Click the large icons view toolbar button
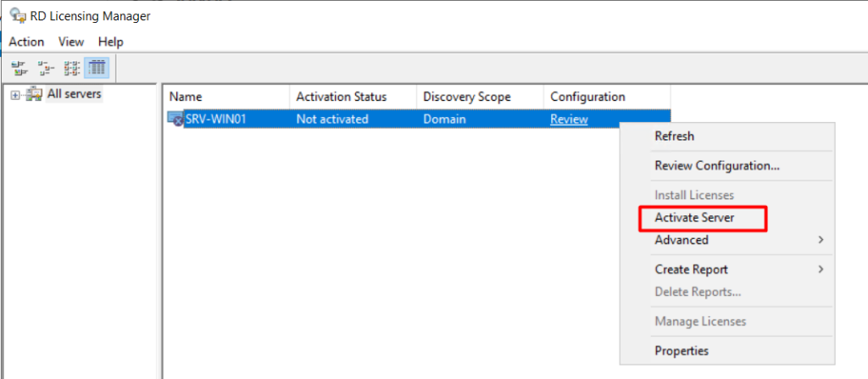 pos(19,67)
